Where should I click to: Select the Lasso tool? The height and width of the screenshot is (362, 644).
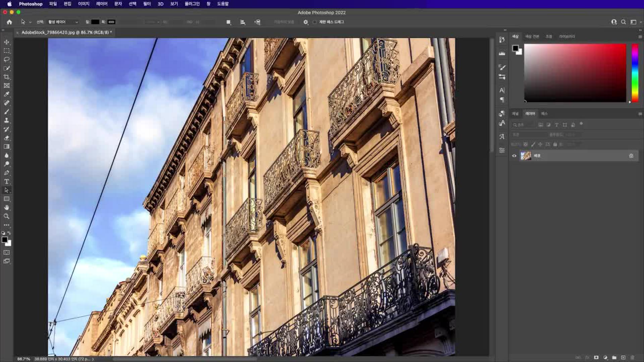[6, 59]
